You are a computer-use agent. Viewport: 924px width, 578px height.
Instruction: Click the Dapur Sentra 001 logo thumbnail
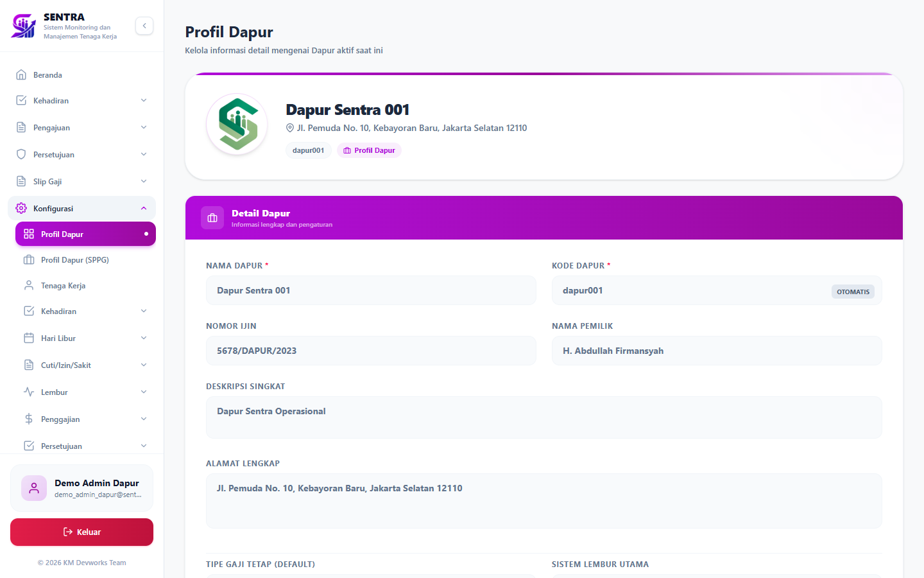237,124
